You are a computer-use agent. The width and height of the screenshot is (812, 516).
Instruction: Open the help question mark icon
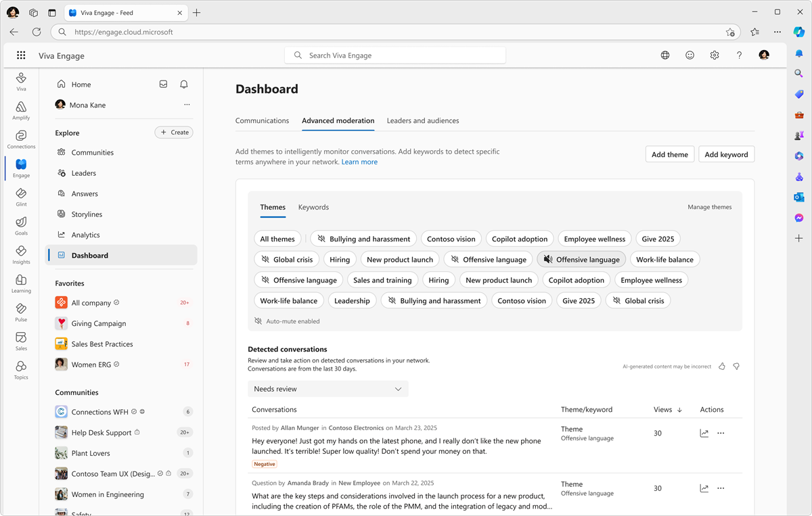click(x=739, y=55)
